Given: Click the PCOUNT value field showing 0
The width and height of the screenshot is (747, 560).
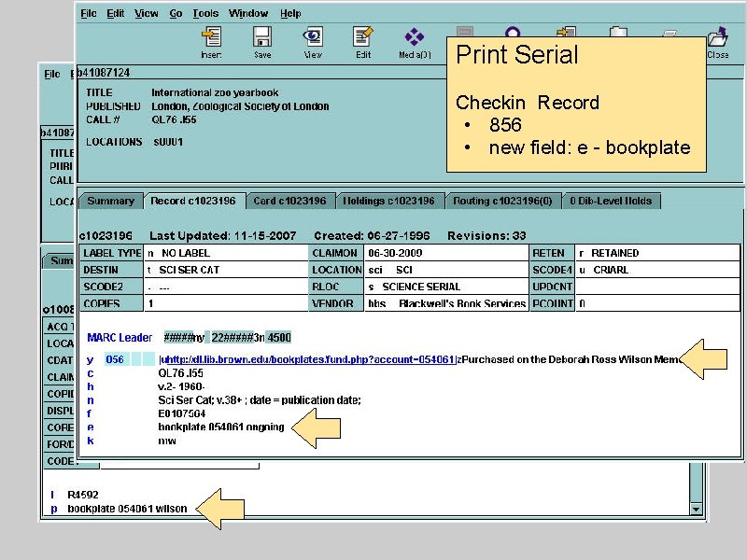Looking at the screenshot, I should pos(658,303).
